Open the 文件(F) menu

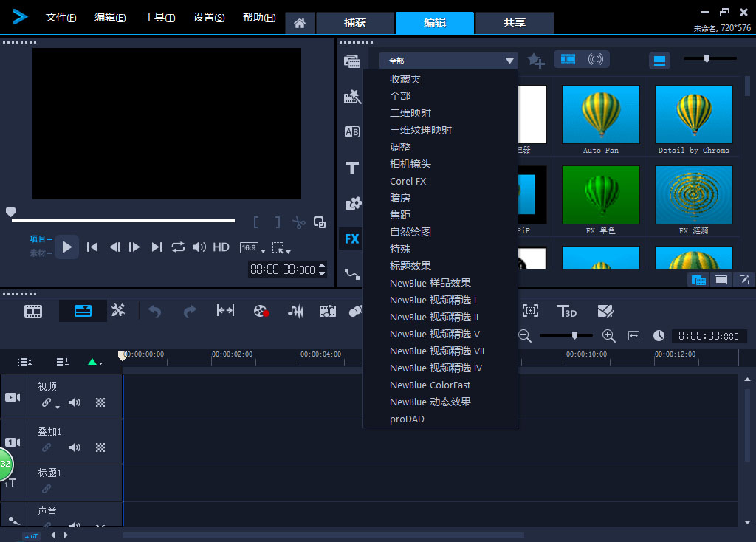61,18
